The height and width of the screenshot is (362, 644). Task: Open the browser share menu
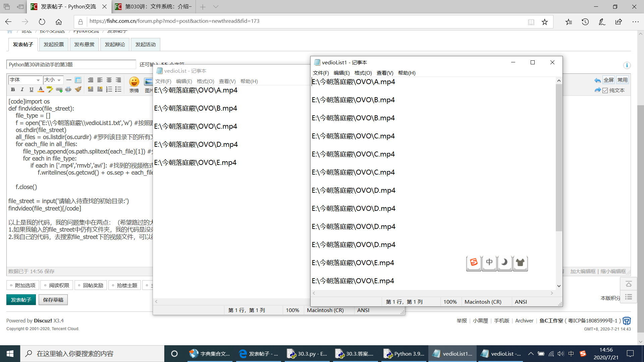pos(619,22)
